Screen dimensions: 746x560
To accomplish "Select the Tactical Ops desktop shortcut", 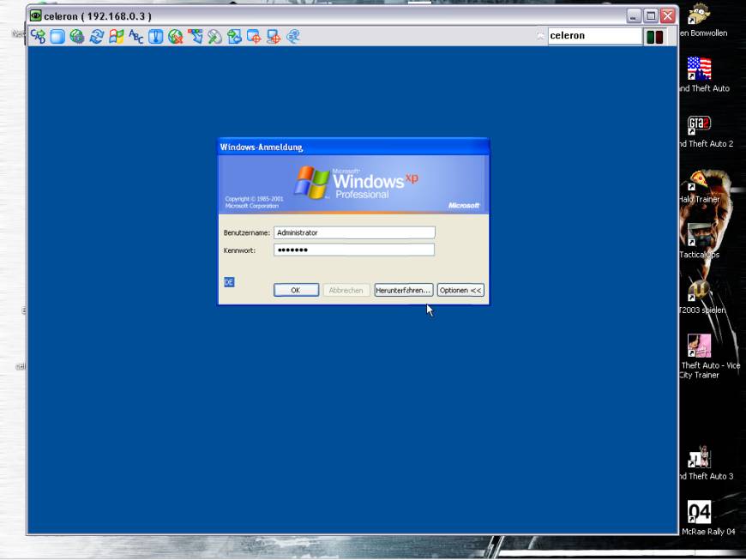I will 700,243.
